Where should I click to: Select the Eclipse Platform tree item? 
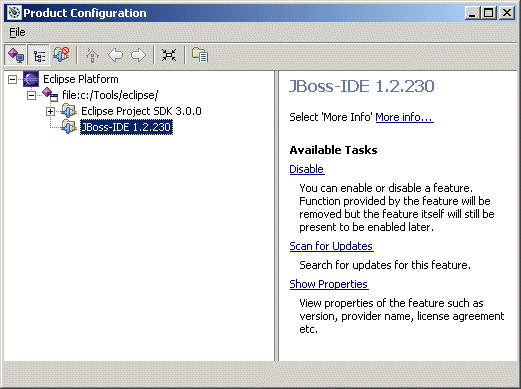pos(81,79)
